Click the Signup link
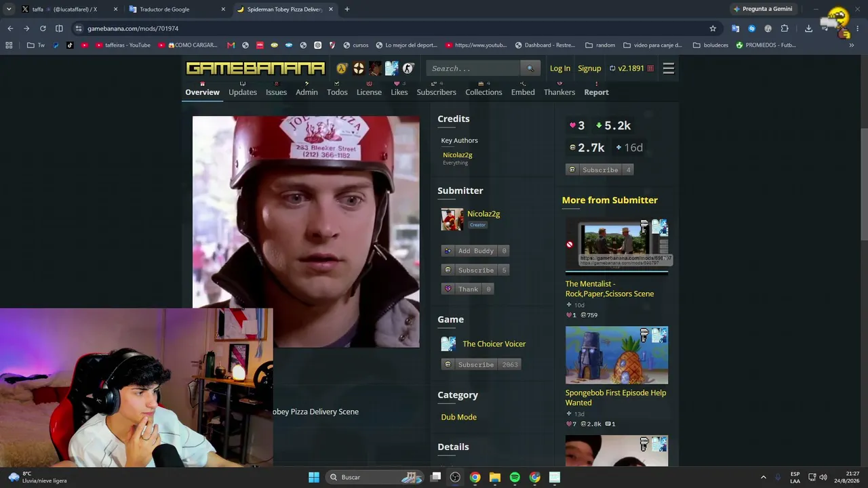This screenshot has width=868, height=488. [589, 68]
